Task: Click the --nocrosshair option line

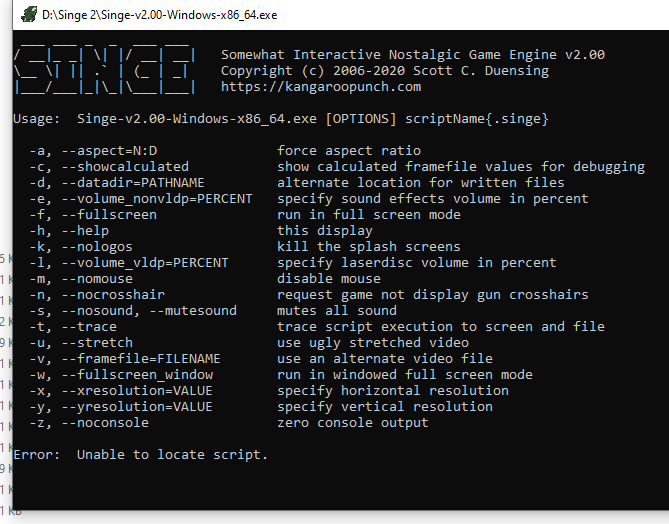Action: 309,295
